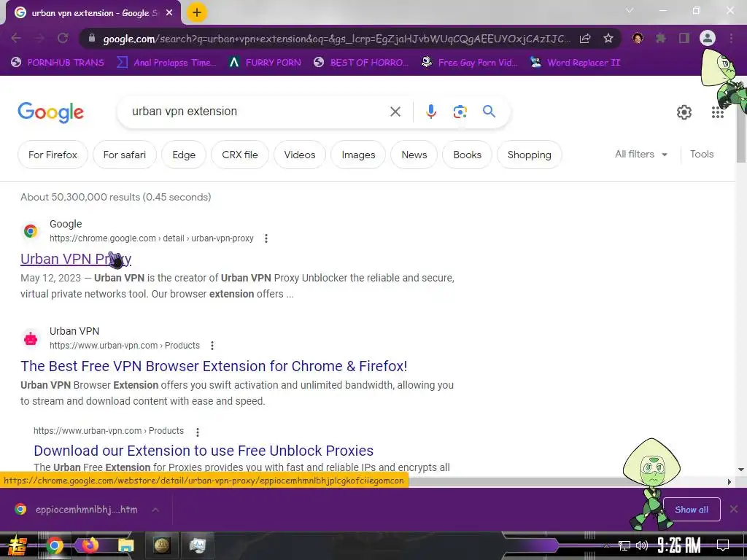
Task: Select the For Firefox filter chip
Action: tap(53, 155)
